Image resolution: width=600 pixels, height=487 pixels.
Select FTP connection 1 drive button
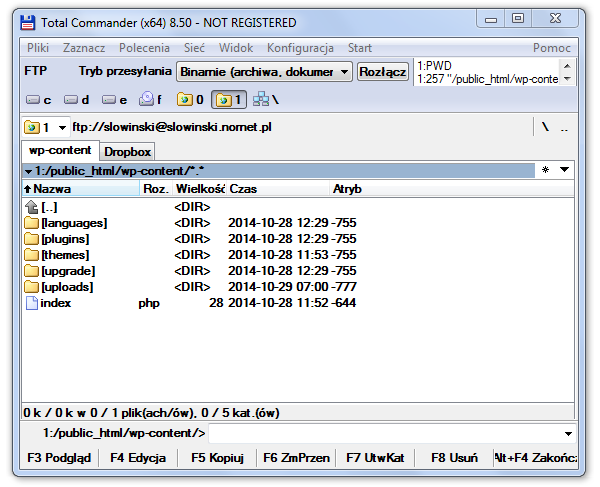(x=228, y=100)
